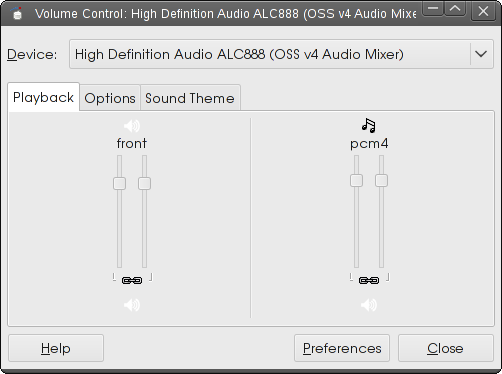The height and width of the screenshot is (374, 502).
Task: Open the Sound Theme tab
Action: (190, 98)
